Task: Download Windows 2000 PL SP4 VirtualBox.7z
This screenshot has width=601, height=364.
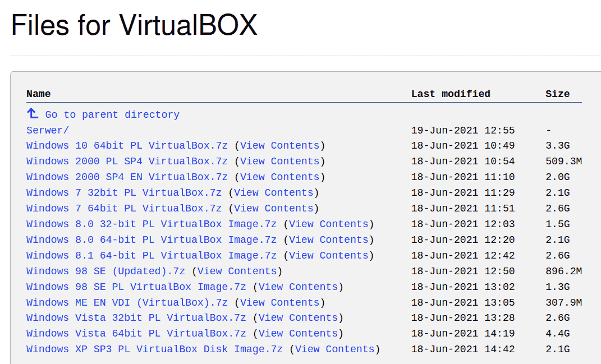Action: (127, 162)
